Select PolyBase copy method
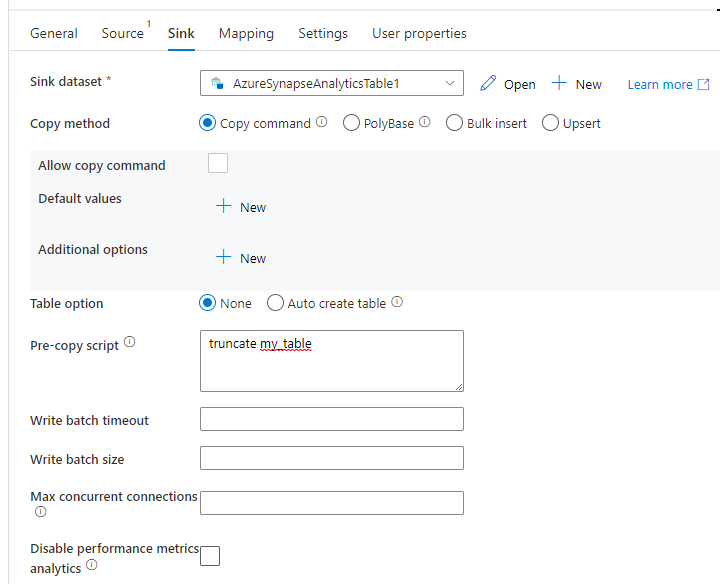The image size is (720, 584). [x=351, y=123]
